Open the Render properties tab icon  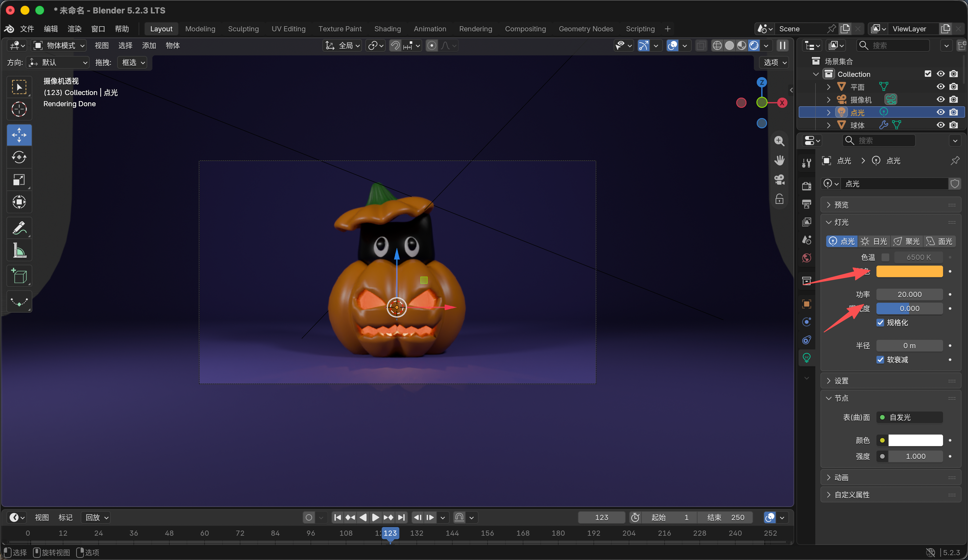tap(806, 186)
